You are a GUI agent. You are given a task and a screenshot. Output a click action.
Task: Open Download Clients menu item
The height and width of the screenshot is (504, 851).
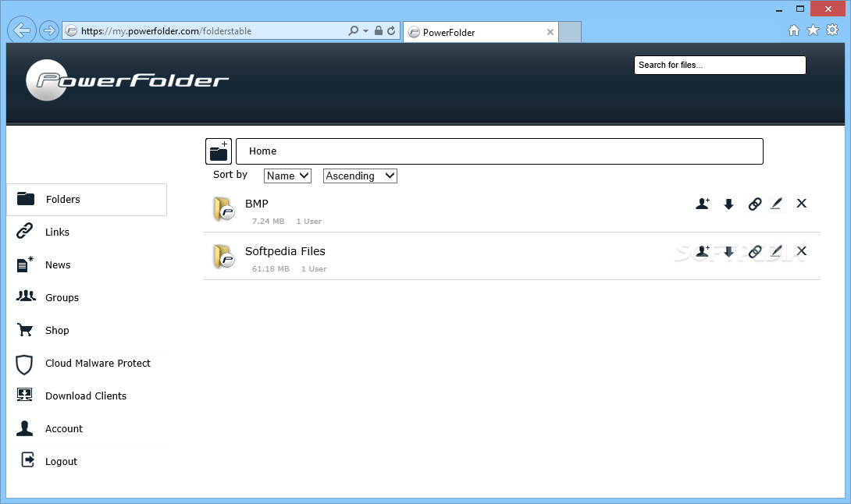(87, 396)
